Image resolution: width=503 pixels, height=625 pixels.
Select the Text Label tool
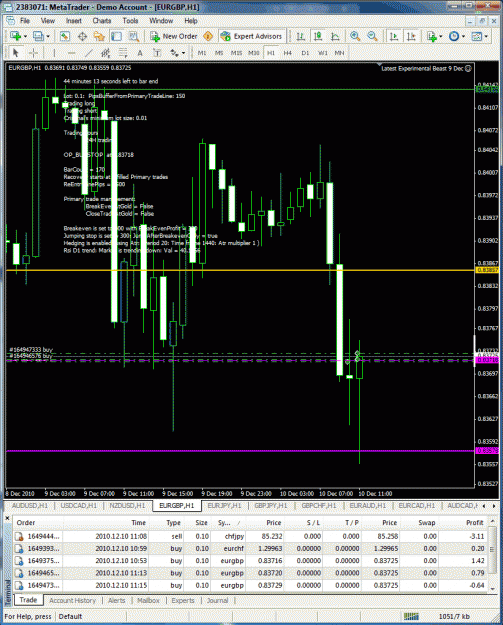(157, 53)
